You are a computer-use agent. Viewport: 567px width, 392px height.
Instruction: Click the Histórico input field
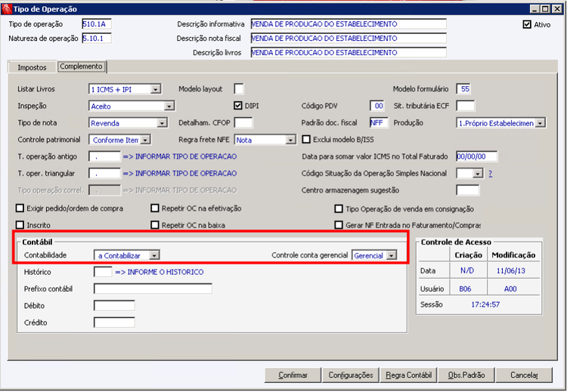point(103,272)
